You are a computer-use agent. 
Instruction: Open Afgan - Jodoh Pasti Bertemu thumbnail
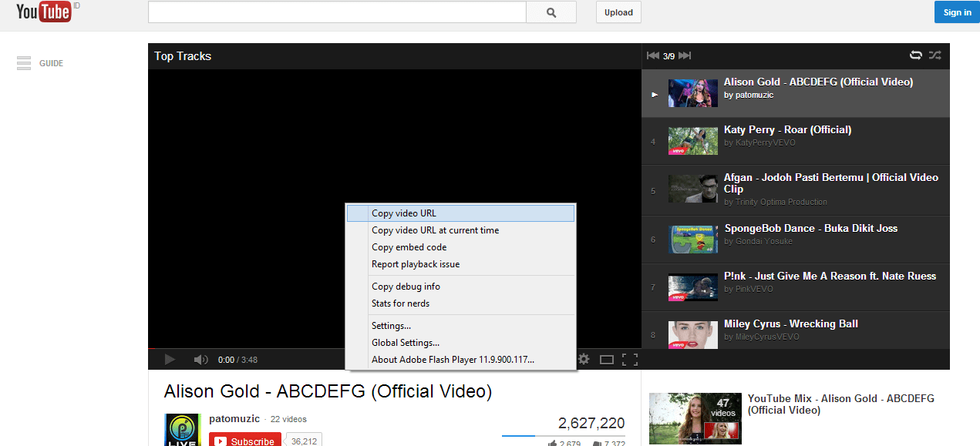693,189
